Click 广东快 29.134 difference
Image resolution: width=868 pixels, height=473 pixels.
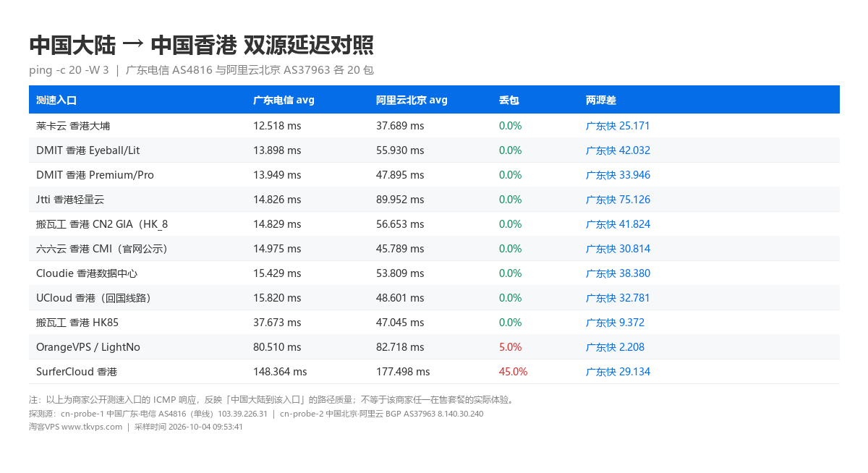point(618,372)
